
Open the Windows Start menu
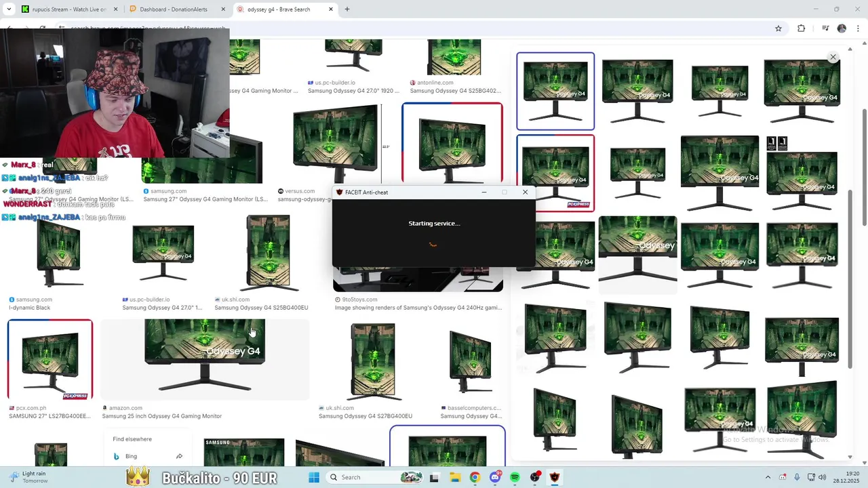[x=314, y=477]
